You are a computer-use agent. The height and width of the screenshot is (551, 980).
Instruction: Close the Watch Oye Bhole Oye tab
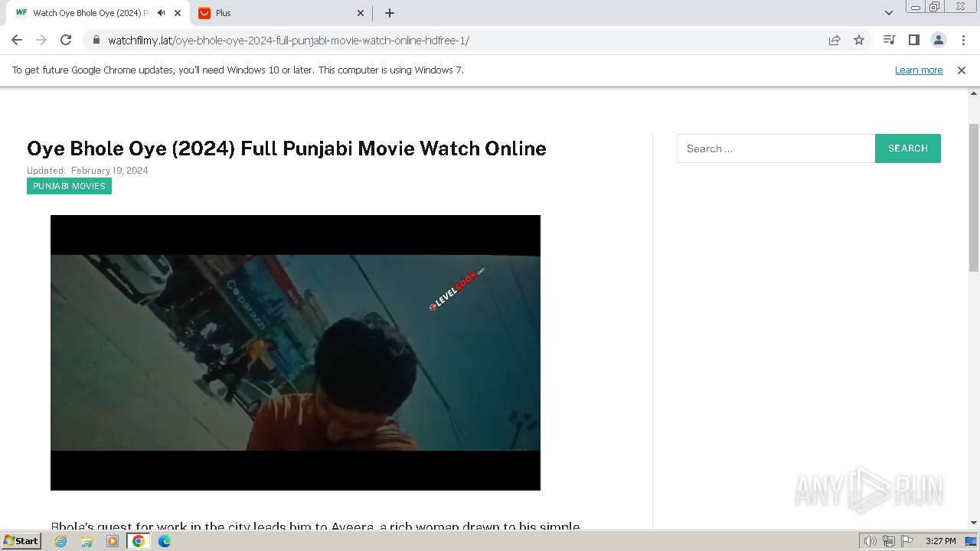click(178, 13)
